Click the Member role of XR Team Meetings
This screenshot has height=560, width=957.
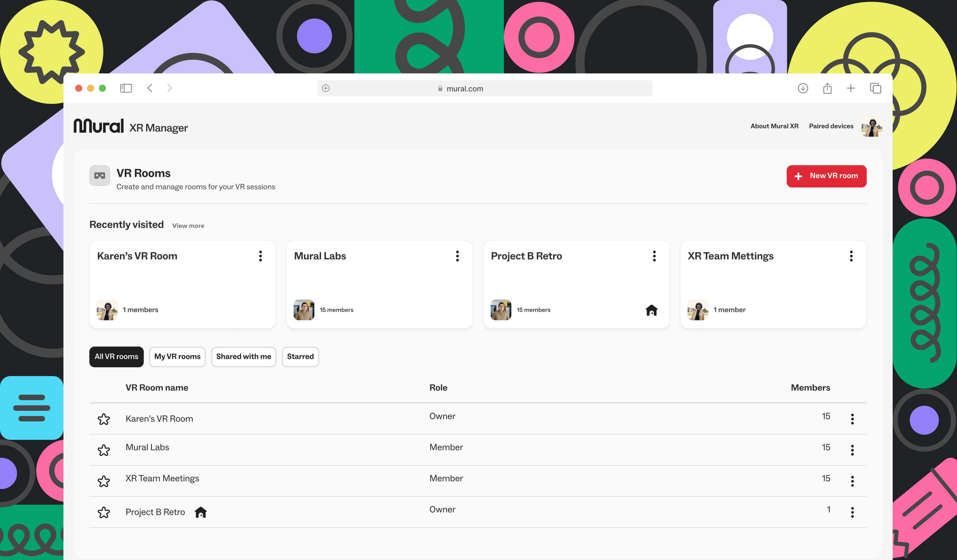pyautogui.click(x=446, y=478)
